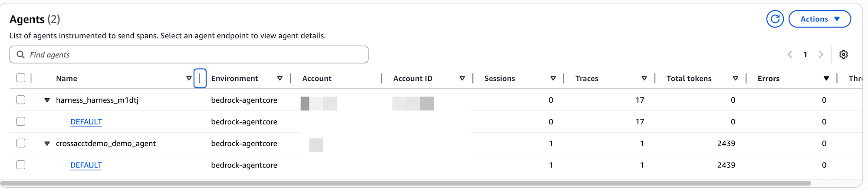The width and height of the screenshot is (868, 190).
Task: Click the Find agents search field
Action: pos(189,55)
